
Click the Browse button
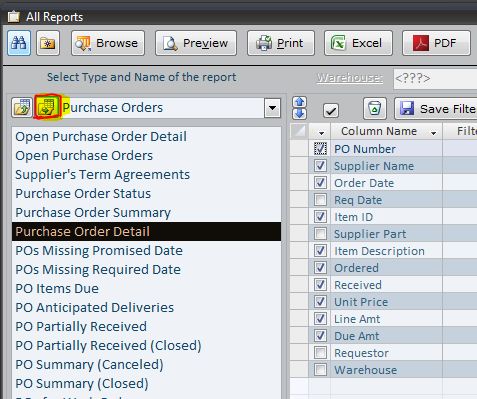(x=108, y=43)
